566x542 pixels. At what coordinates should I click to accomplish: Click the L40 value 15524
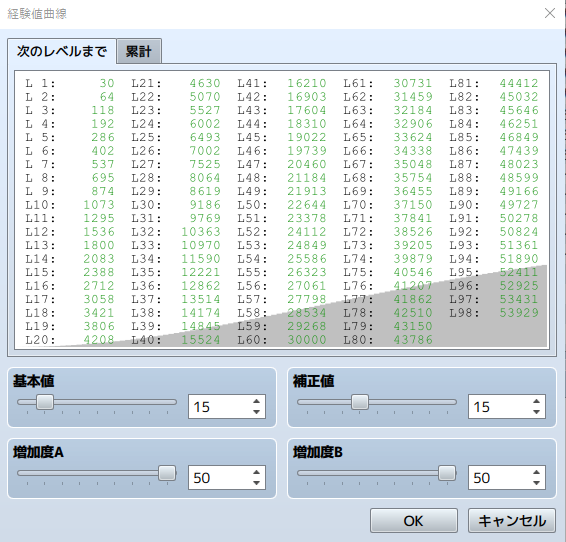pyautogui.click(x=201, y=340)
